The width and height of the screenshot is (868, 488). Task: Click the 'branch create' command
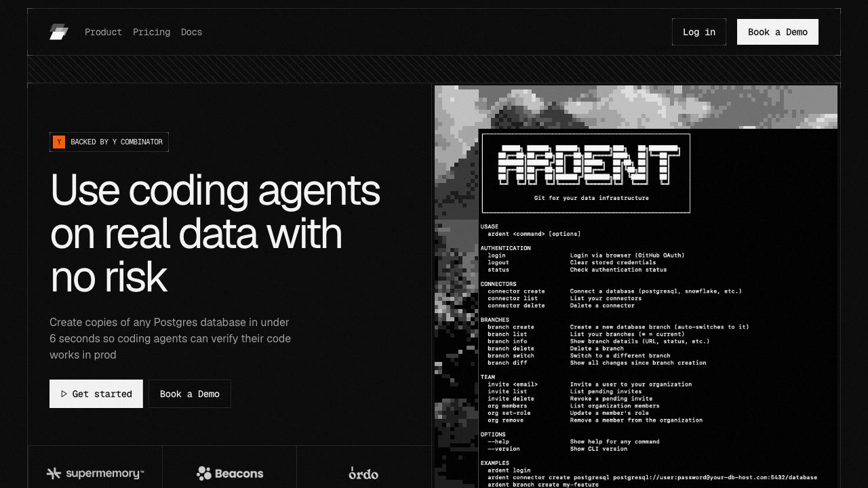click(x=511, y=327)
